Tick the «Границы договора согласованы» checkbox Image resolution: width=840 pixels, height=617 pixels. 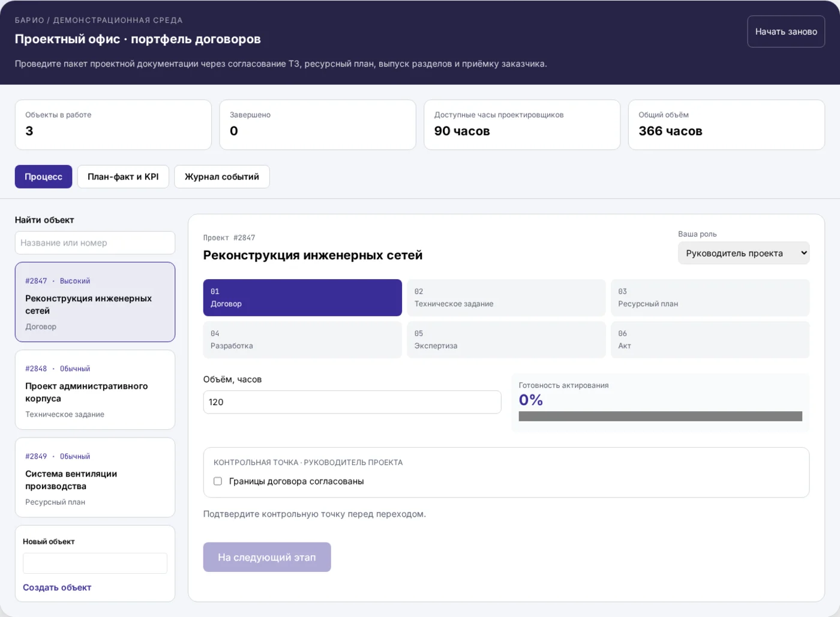pos(218,481)
